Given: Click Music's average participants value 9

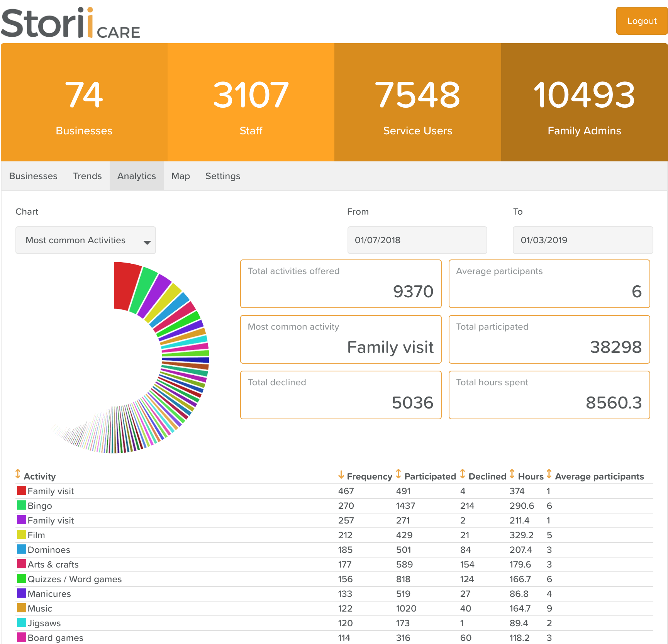Looking at the screenshot, I should pos(549,608).
